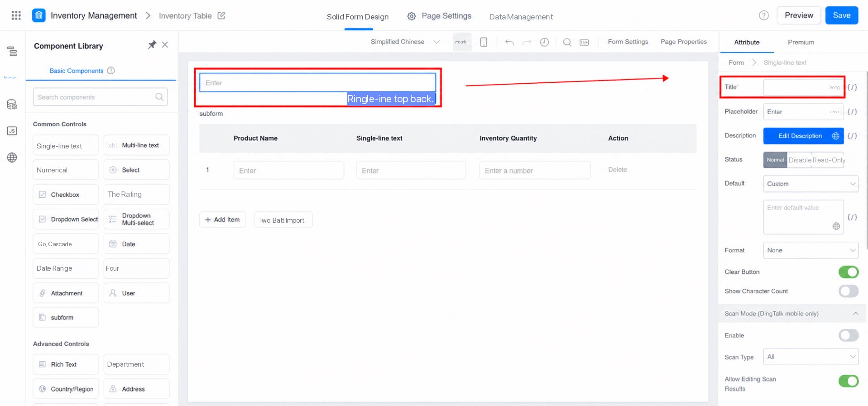
Task: Switch to mobile preview icon
Action: (484, 42)
